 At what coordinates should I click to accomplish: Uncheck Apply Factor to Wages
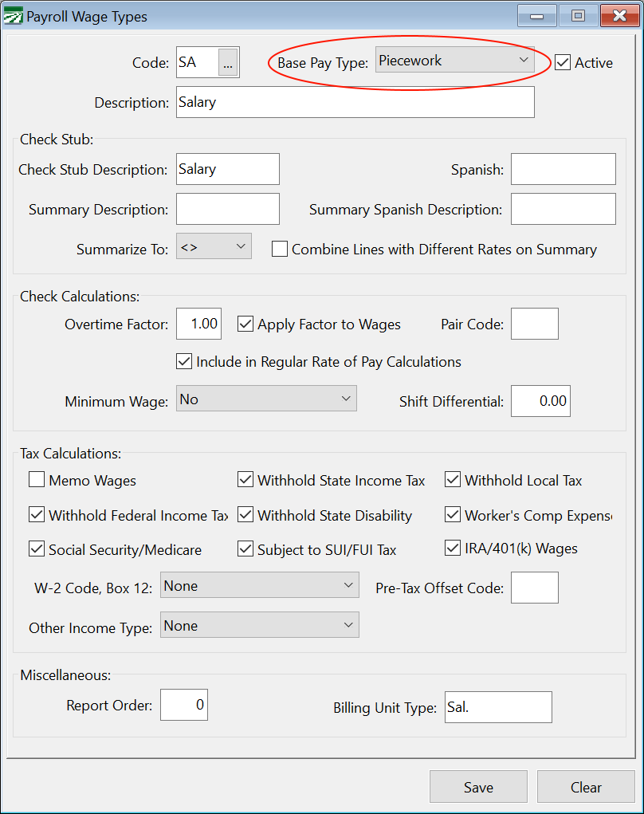click(x=245, y=324)
